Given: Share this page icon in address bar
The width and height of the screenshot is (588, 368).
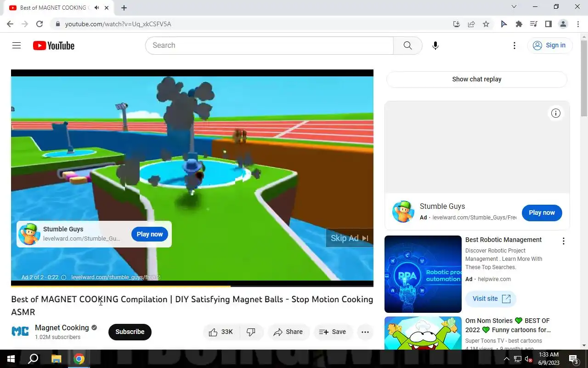Looking at the screenshot, I should click(x=471, y=24).
